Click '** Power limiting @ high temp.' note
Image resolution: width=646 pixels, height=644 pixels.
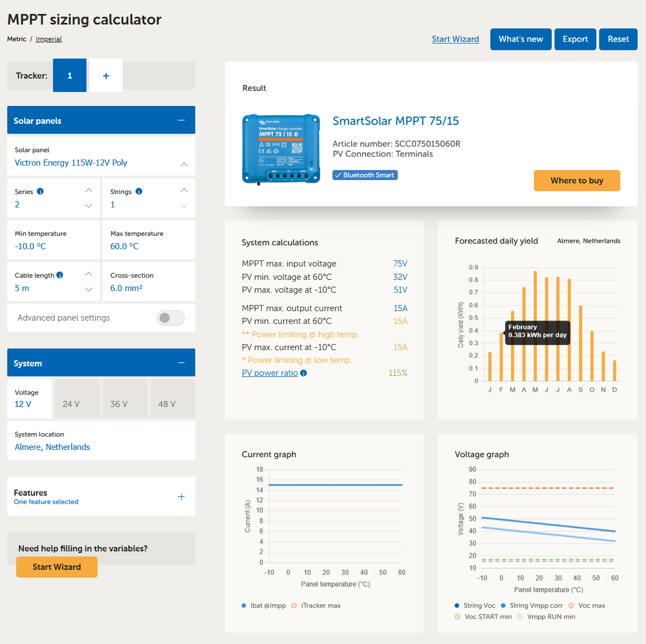pyautogui.click(x=300, y=335)
